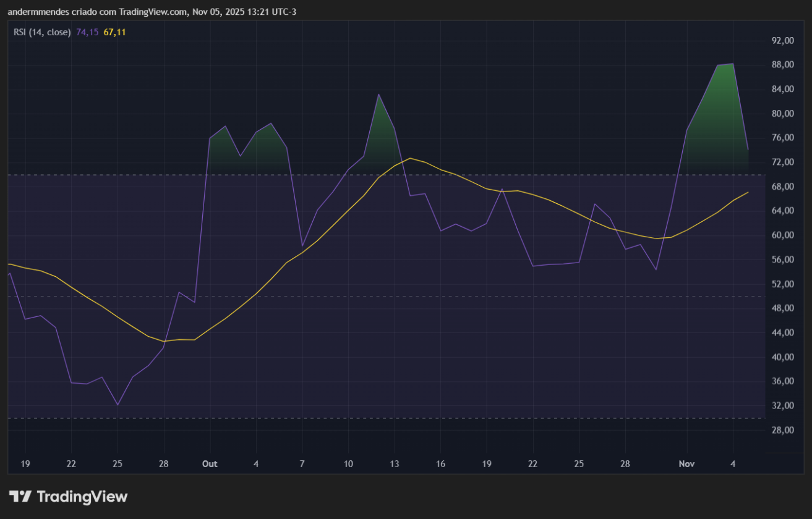
Task: Click the highest green RSI peak in November
Action: (x=732, y=64)
